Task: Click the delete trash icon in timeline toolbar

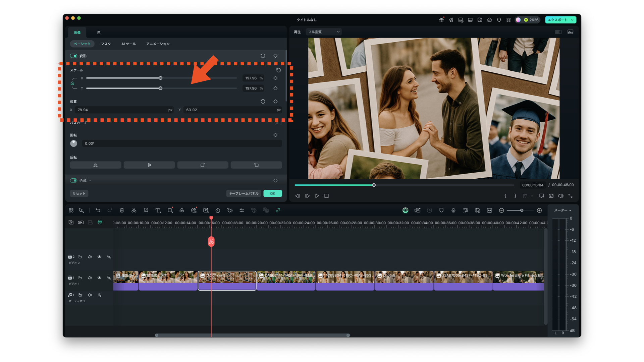Action: click(x=122, y=210)
